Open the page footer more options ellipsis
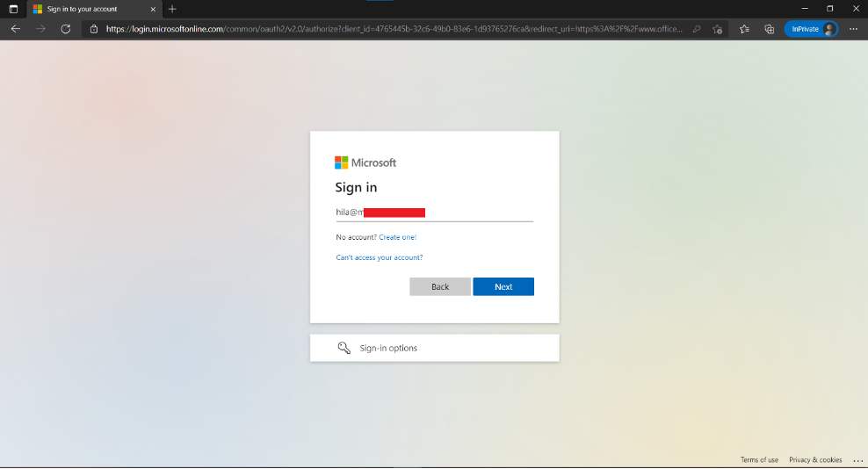 [858, 460]
